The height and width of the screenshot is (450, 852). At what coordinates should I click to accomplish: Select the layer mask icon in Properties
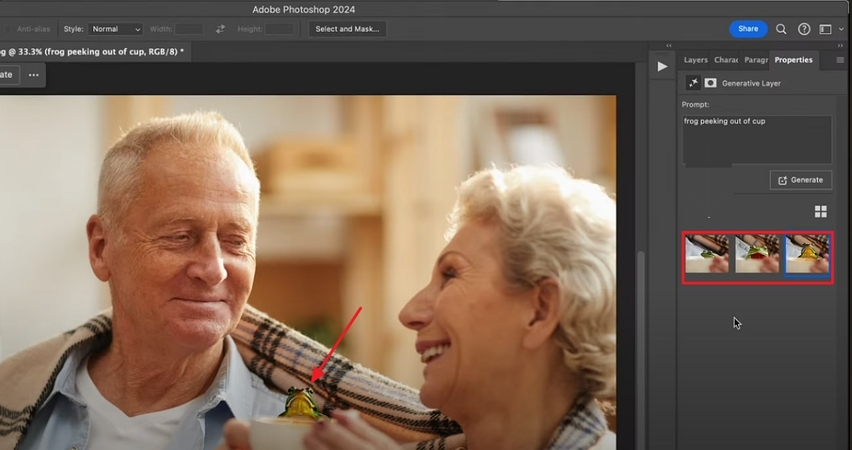click(710, 83)
